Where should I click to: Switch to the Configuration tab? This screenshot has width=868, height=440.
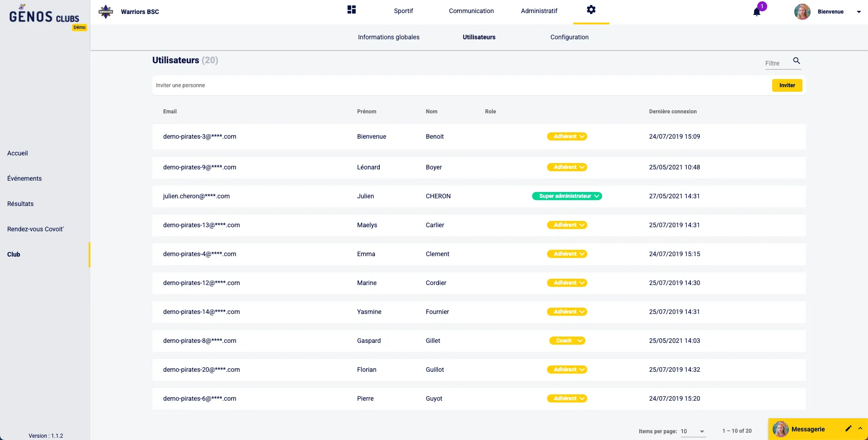click(x=569, y=37)
